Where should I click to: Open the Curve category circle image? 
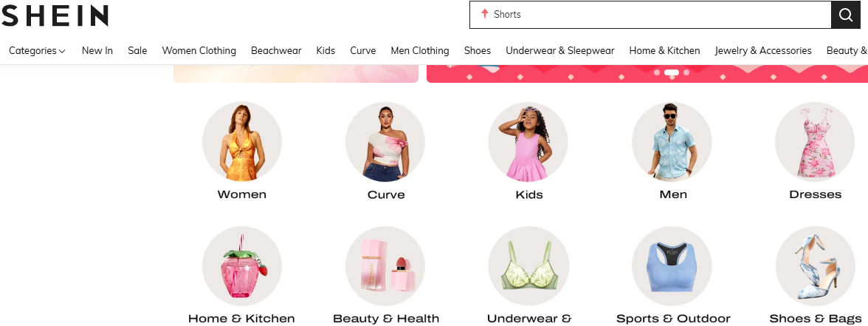385,142
